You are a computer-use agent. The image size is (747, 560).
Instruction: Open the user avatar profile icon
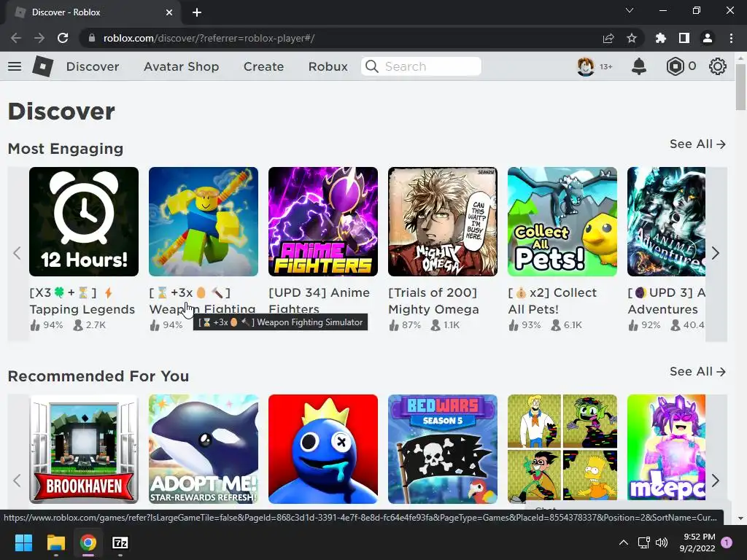(x=586, y=66)
